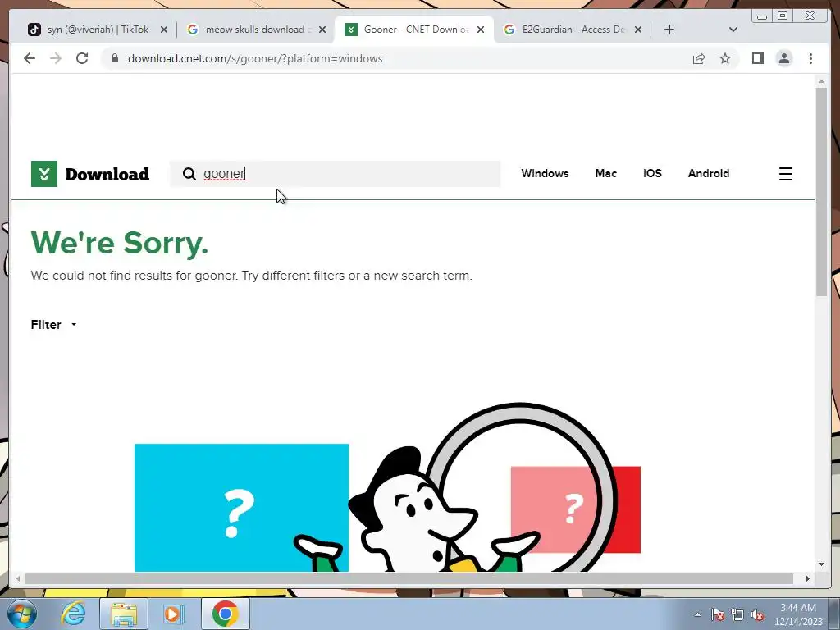This screenshot has width=840, height=630.
Task: Select the Gooner - CNET Download tab
Action: pyautogui.click(x=413, y=30)
